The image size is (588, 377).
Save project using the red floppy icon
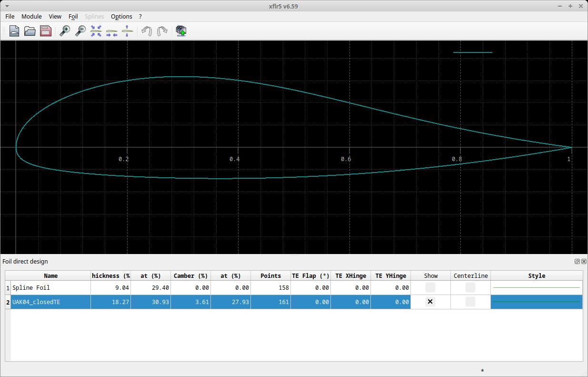tap(46, 31)
